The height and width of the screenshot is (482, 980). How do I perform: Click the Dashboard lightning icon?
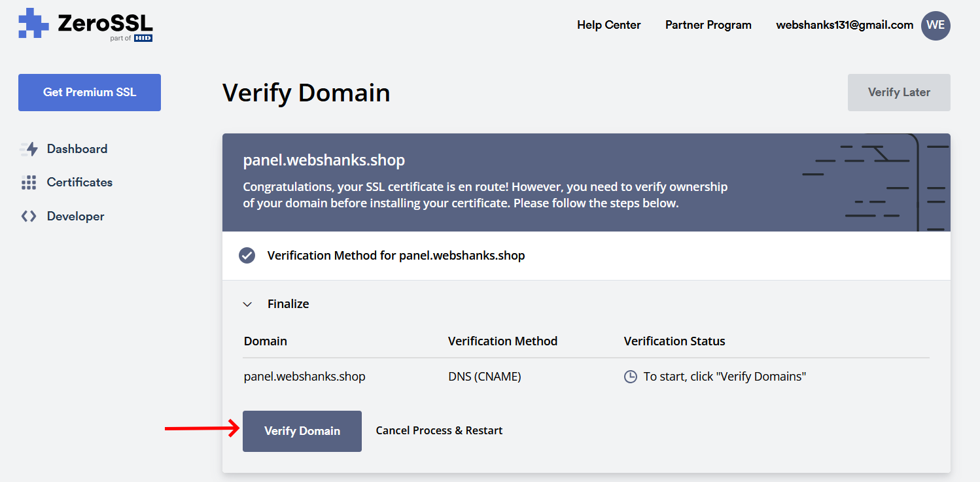tap(29, 149)
